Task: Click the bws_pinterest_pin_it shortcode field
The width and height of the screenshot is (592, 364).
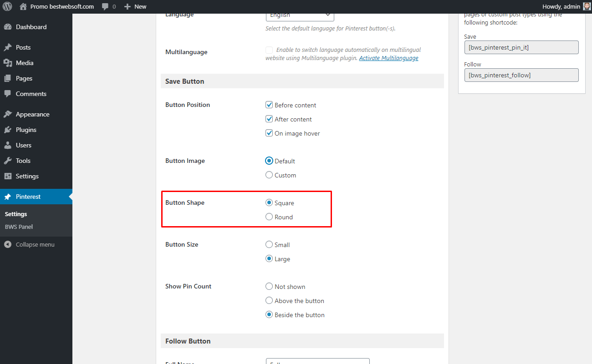Action: tap(521, 47)
